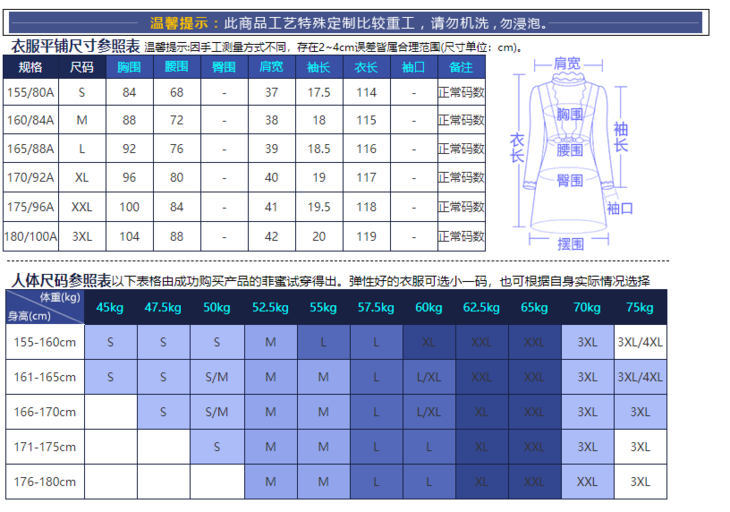Click the 155-160cm height row label
This screenshot has width=730, height=512.
(x=45, y=342)
